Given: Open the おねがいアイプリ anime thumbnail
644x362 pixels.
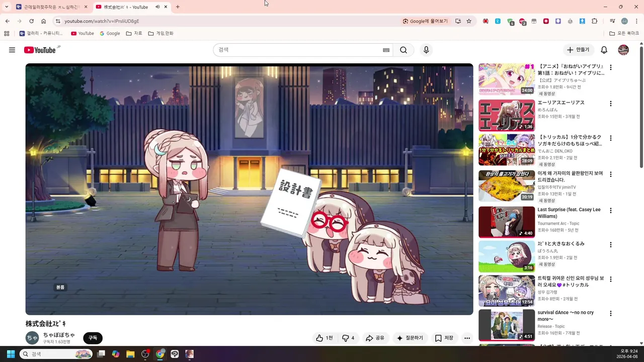Looking at the screenshot, I should click(x=507, y=79).
